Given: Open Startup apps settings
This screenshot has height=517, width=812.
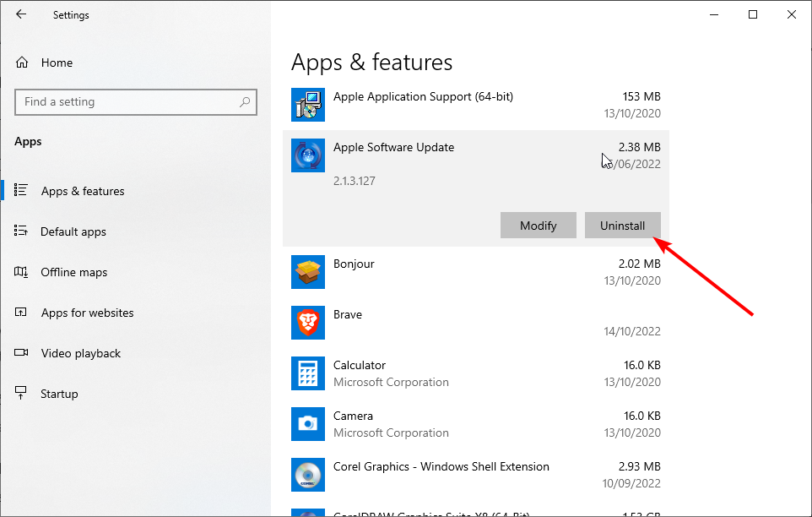Looking at the screenshot, I should coord(58,394).
